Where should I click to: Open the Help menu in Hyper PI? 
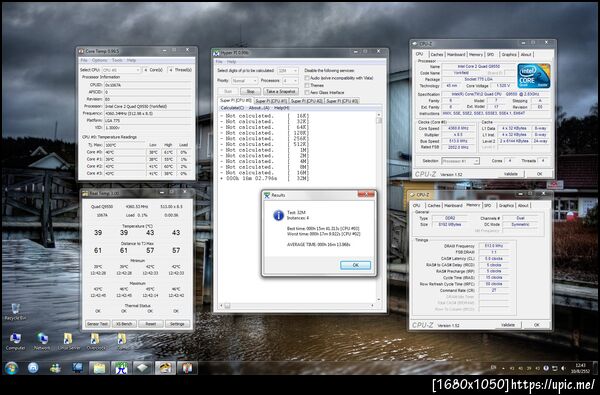232,62
